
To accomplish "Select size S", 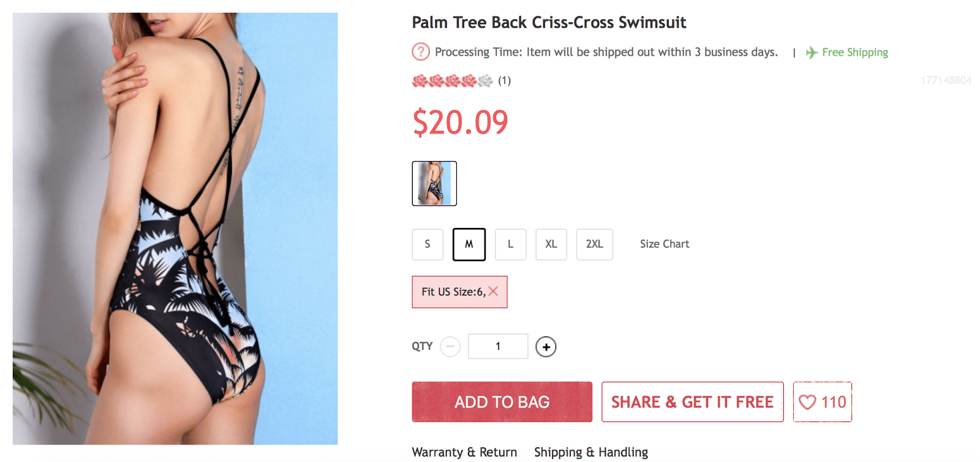I will [428, 244].
